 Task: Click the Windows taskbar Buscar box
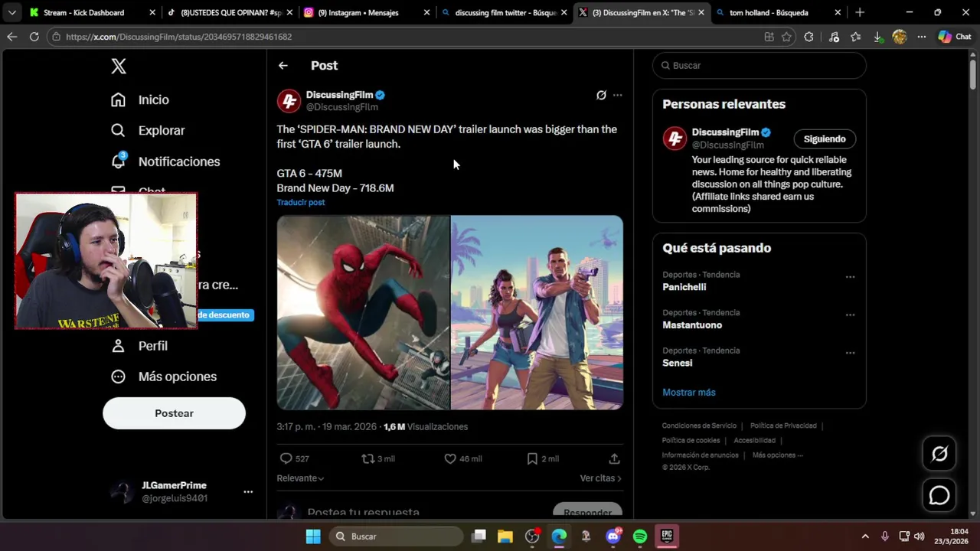[397, 536]
